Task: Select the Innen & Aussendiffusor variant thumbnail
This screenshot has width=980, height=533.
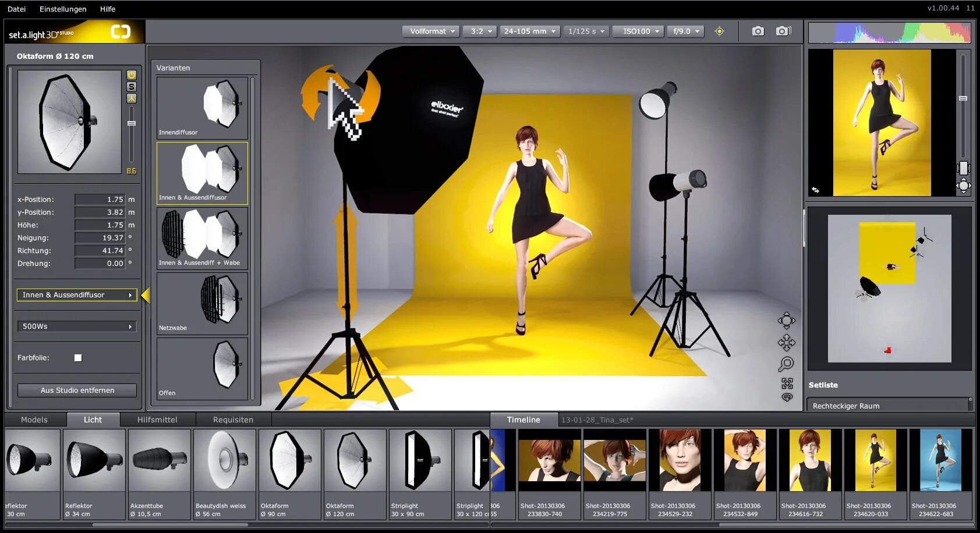Action: click(202, 173)
